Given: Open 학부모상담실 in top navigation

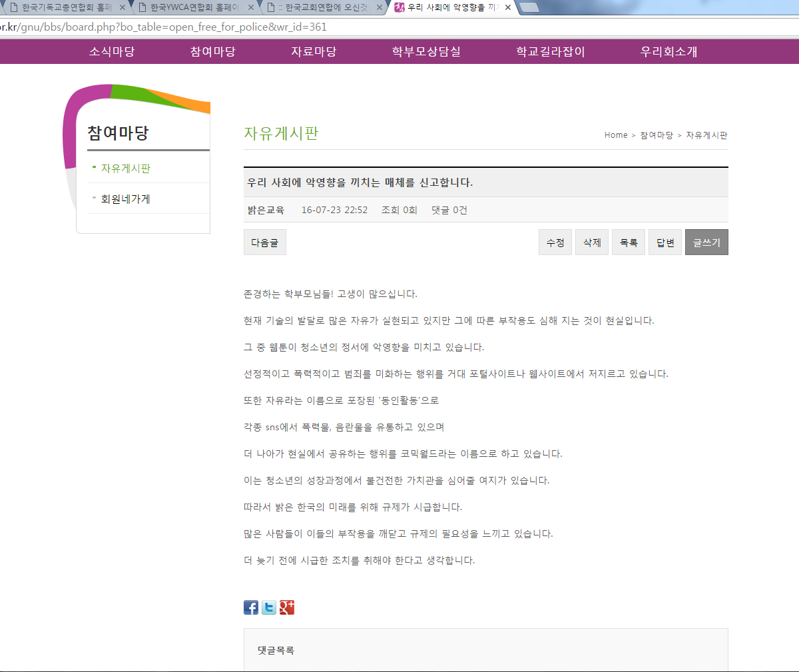Looking at the screenshot, I should (x=426, y=52).
